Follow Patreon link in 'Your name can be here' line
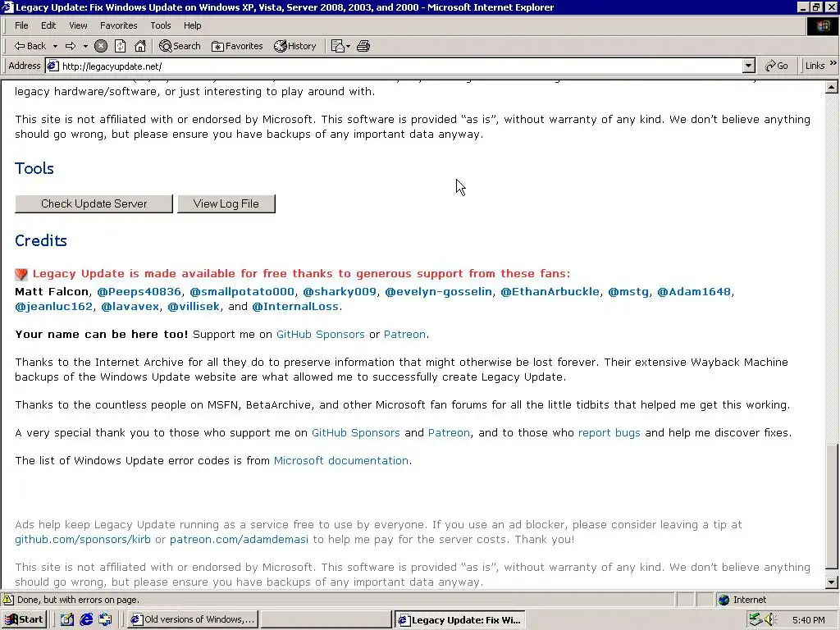Viewport: 840px width, 630px height. point(404,335)
